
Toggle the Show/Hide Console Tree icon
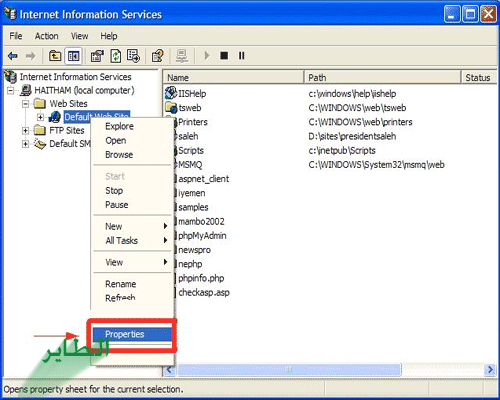coord(73,56)
